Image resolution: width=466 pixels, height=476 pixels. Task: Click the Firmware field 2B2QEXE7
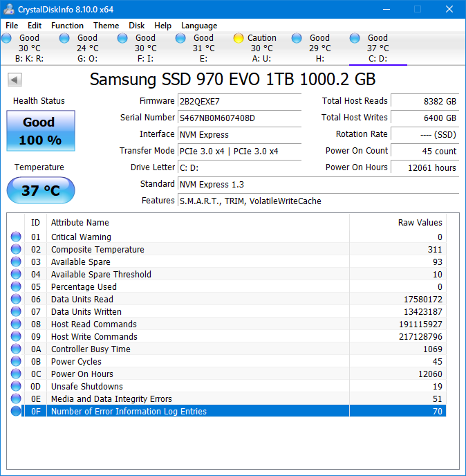pos(239,101)
